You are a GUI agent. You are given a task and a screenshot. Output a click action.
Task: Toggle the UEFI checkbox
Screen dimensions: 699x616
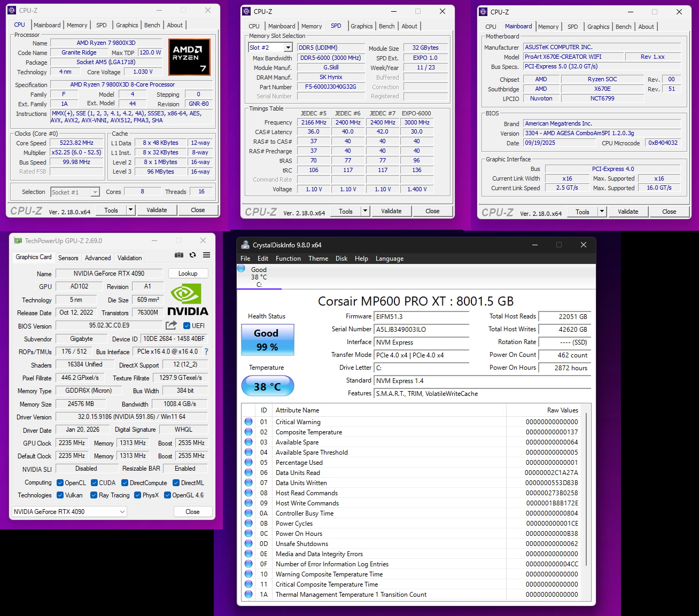pyautogui.click(x=187, y=326)
